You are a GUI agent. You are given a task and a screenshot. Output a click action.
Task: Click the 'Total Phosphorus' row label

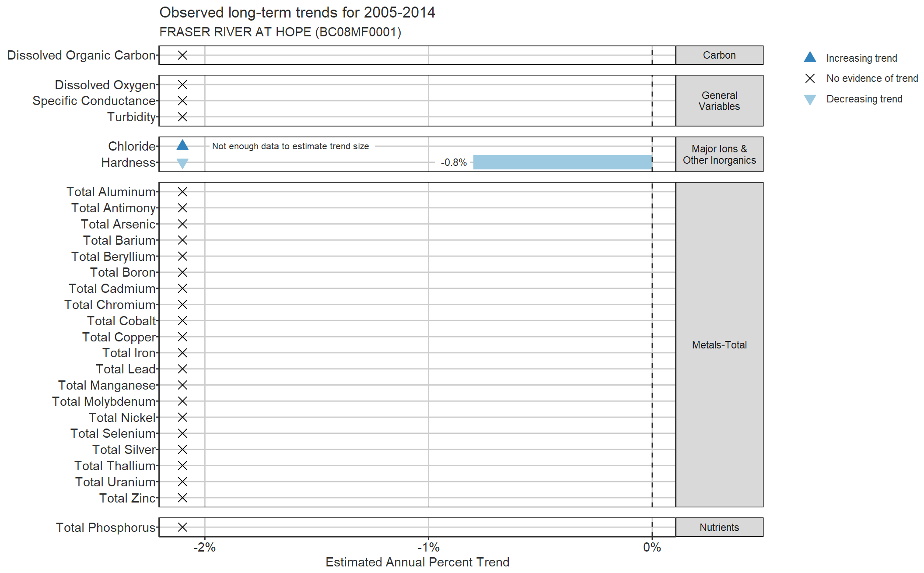click(106, 527)
